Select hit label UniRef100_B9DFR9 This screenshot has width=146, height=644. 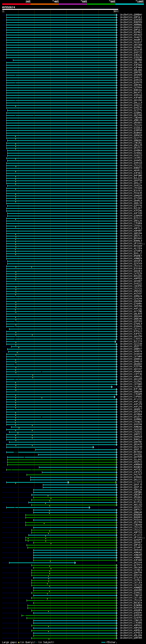[131, 22]
